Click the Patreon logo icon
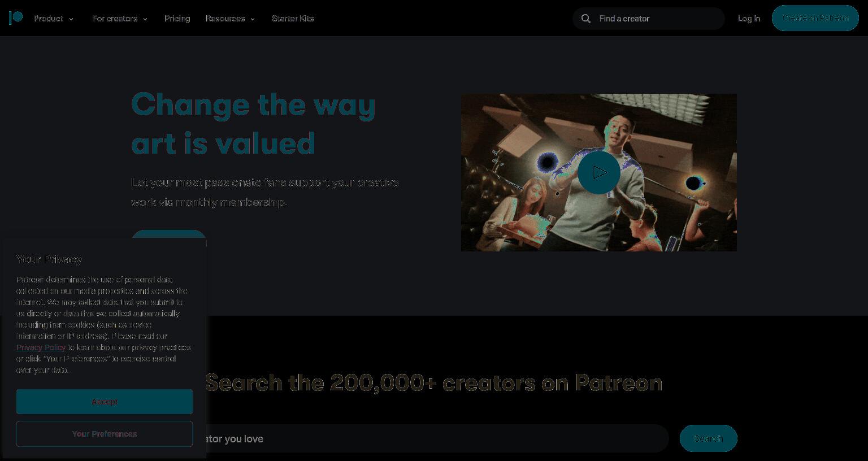Image resolution: width=868 pixels, height=461 pixels. (x=16, y=18)
